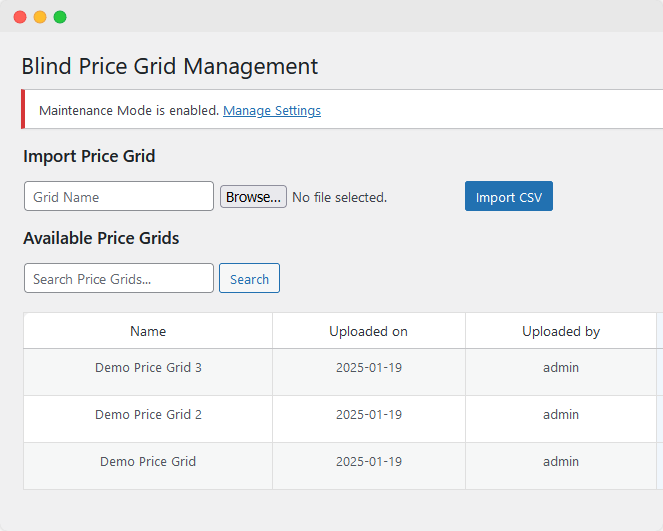Focus the Search Price Grids field
Viewport: 663px width, 531px height.
click(x=119, y=279)
